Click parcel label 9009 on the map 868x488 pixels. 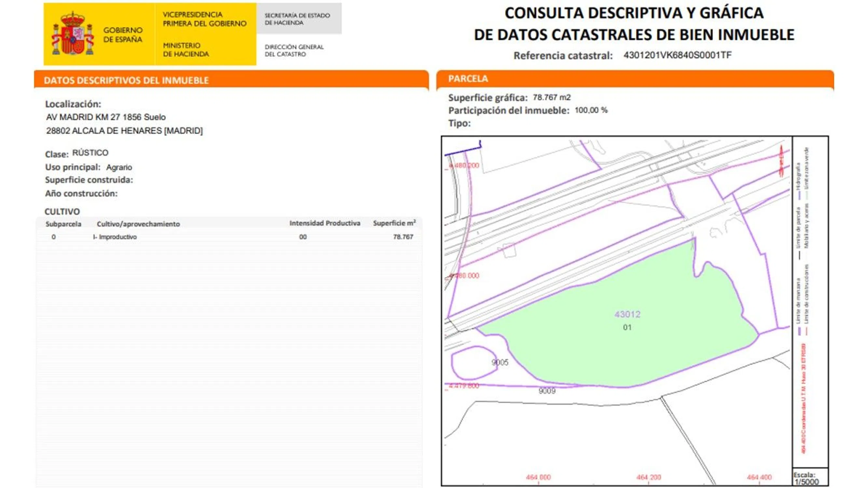pyautogui.click(x=546, y=391)
